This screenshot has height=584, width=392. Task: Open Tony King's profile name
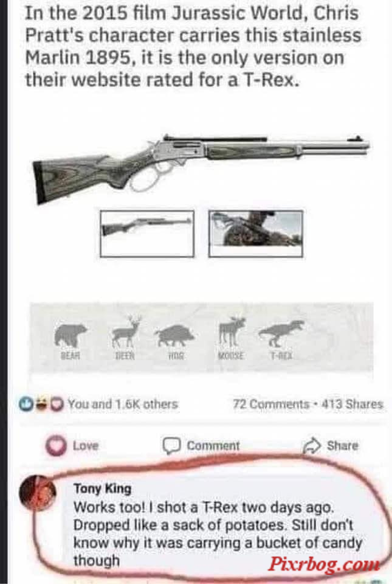pyautogui.click(x=102, y=488)
